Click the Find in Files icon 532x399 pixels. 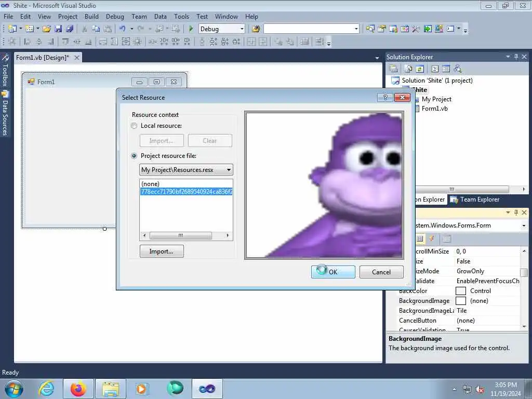point(256,29)
